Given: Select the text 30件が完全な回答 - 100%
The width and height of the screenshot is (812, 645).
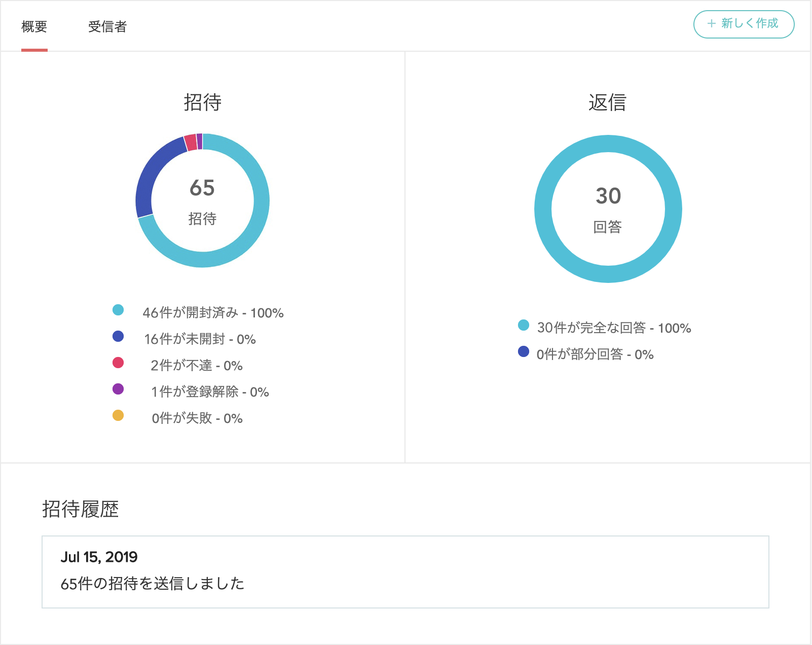Looking at the screenshot, I should [614, 328].
